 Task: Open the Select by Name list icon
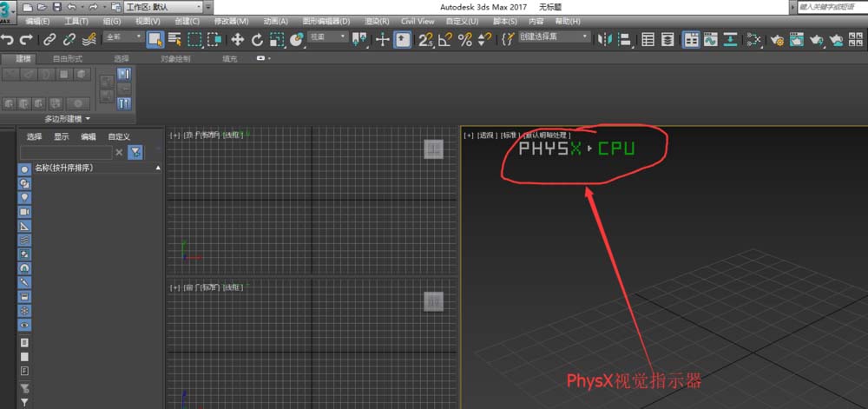pos(175,39)
